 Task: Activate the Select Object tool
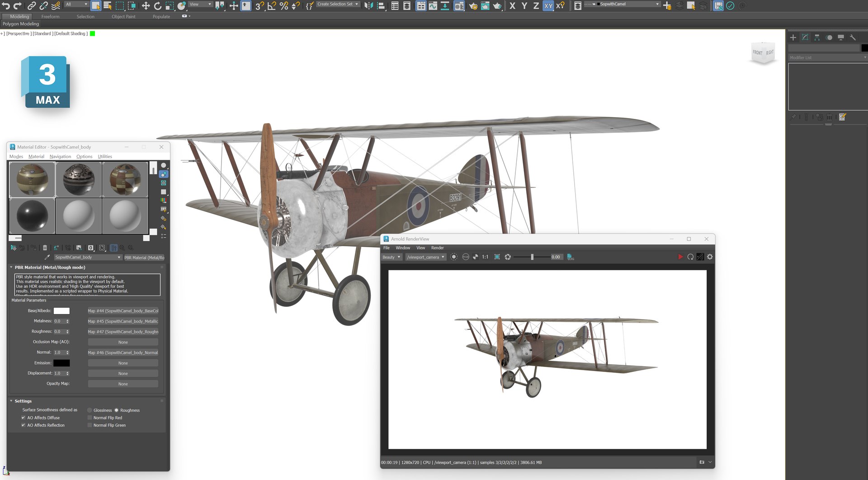(96, 5)
